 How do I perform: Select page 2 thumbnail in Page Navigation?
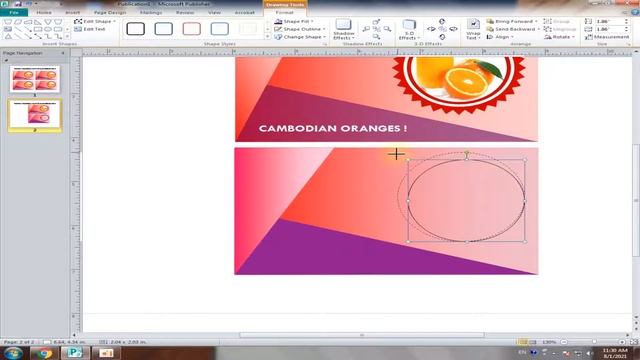[x=35, y=113]
